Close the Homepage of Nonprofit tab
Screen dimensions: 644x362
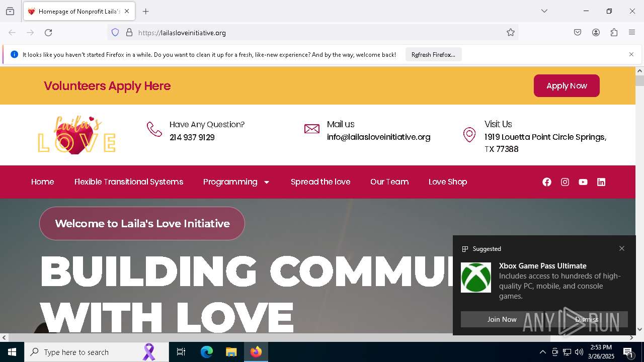tap(127, 11)
